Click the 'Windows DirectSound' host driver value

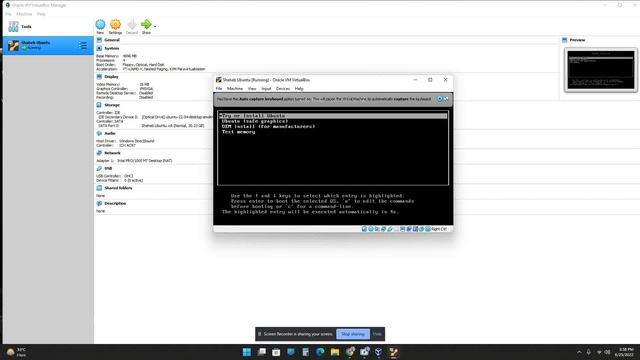point(137,141)
